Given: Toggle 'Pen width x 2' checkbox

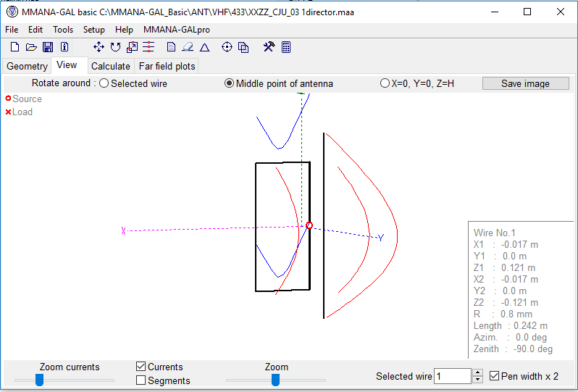Looking at the screenshot, I should pos(495,376).
